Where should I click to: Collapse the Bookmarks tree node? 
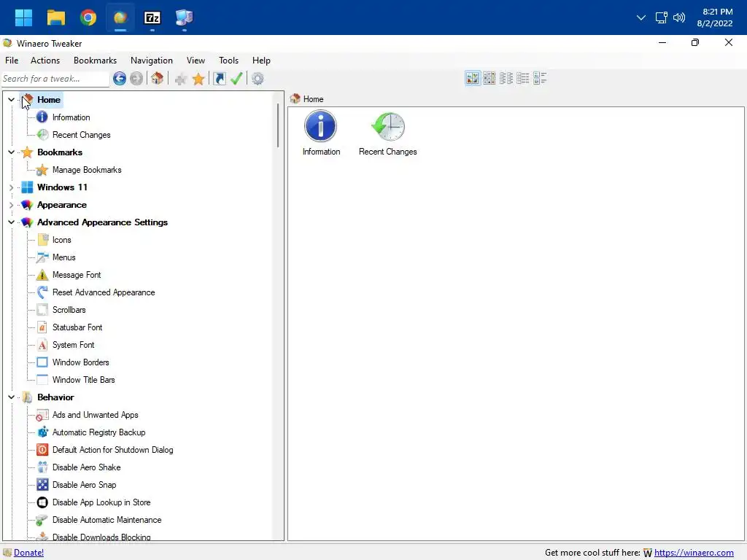point(11,152)
